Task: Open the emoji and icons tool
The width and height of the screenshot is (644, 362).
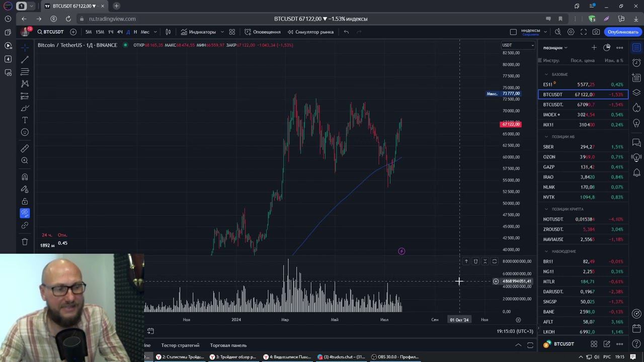Action: click(25, 132)
